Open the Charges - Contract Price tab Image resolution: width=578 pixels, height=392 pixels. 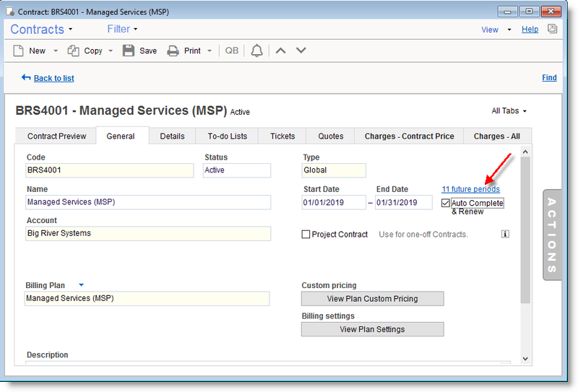click(409, 136)
